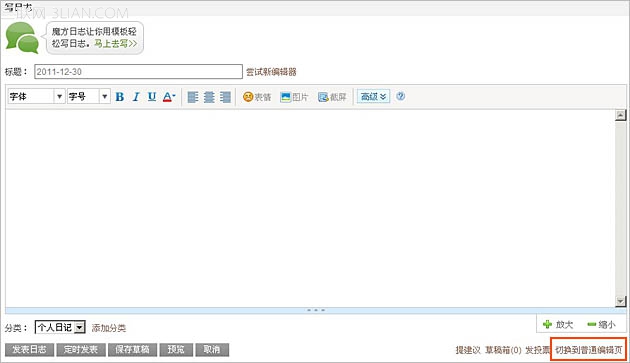Open the font color A picker

coord(169,97)
